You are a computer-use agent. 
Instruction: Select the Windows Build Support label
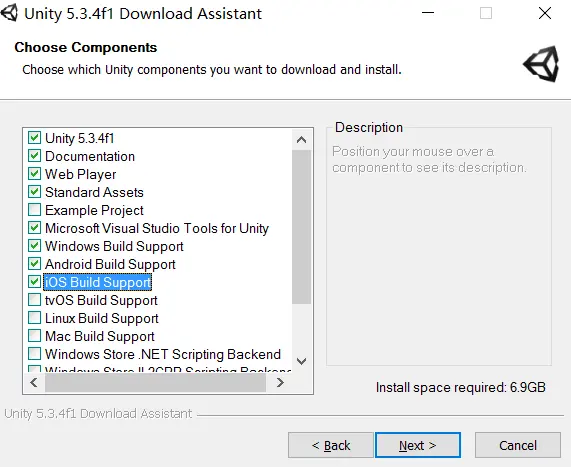tap(114, 247)
